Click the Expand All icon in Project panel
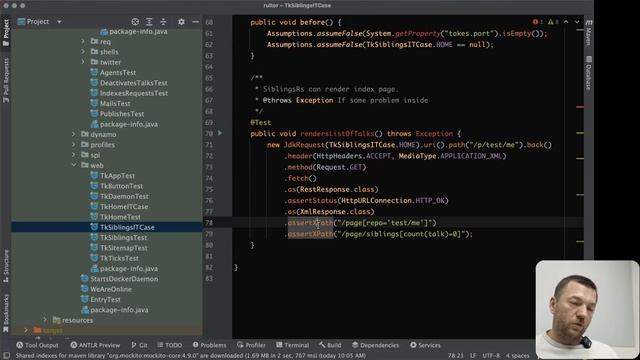Viewport: 640px width, 360px height. tap(149, 22)
